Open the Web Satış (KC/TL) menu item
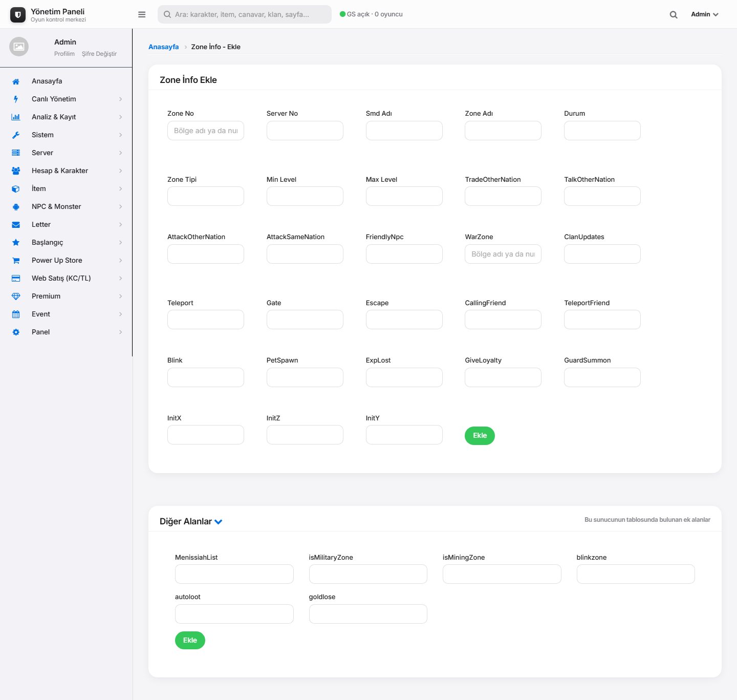Image resolution: width=737 pixels, height=700 pixels. coord(66,279)
